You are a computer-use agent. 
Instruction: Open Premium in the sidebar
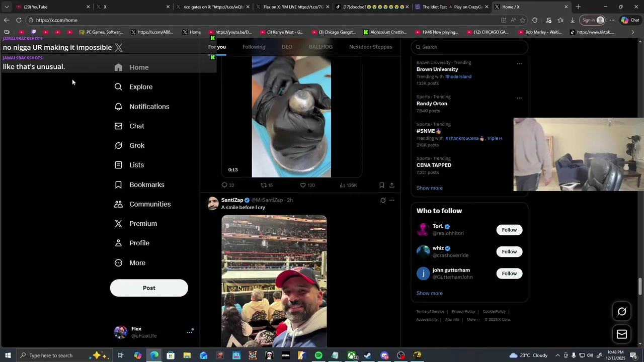coord(136,224)
